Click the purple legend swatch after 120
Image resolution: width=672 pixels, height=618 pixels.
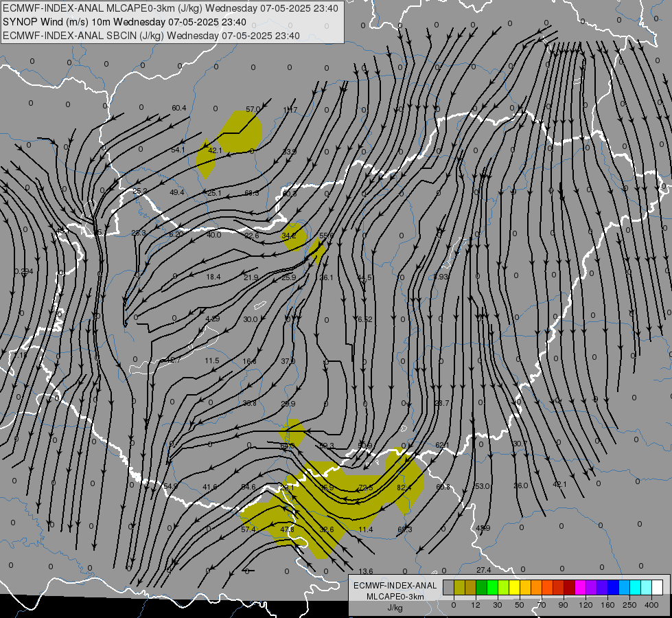coord(592,588)
